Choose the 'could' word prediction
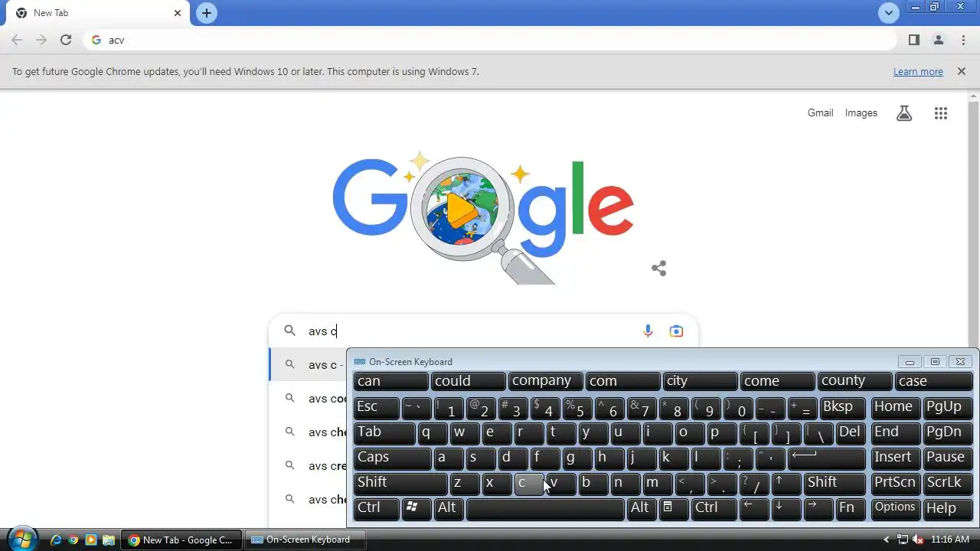The height and width of the screenshot is (551, 980). click(469, 381)
